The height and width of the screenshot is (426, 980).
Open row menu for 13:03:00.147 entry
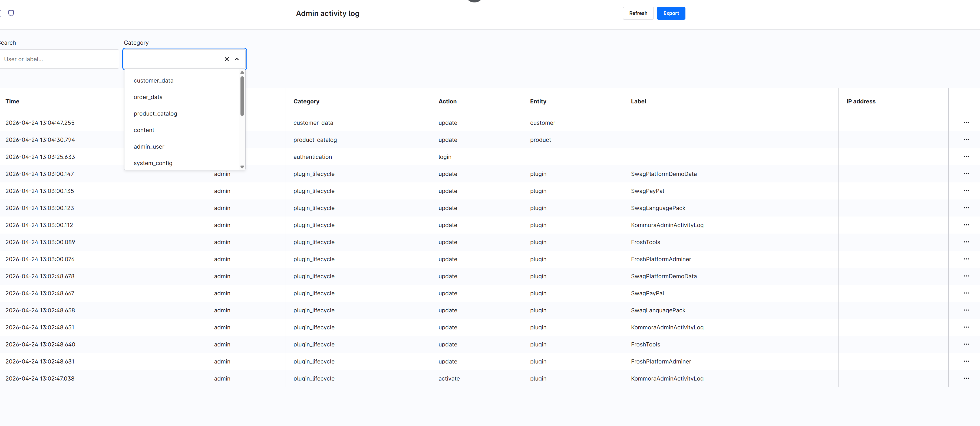pos(966,173)
